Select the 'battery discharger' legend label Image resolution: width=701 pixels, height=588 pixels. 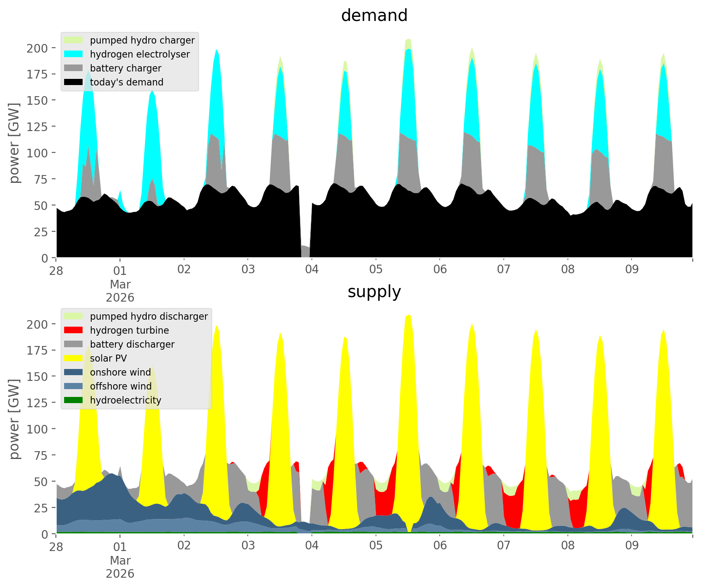[x=132, y=344]
